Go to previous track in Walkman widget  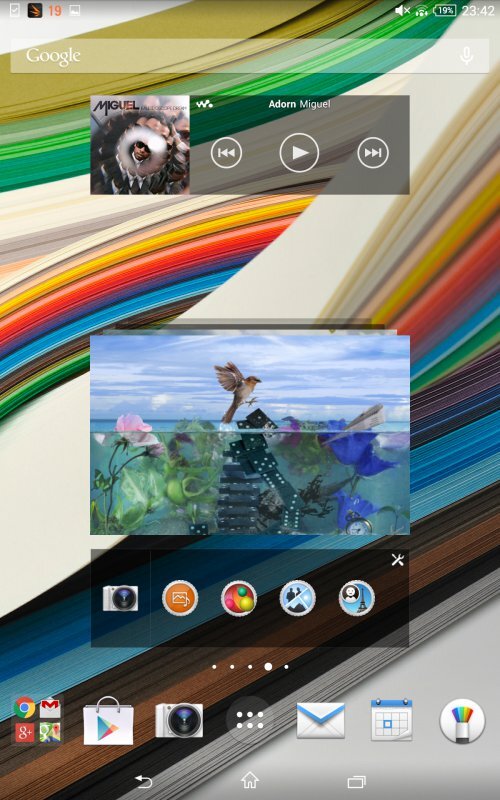point(226,152)
